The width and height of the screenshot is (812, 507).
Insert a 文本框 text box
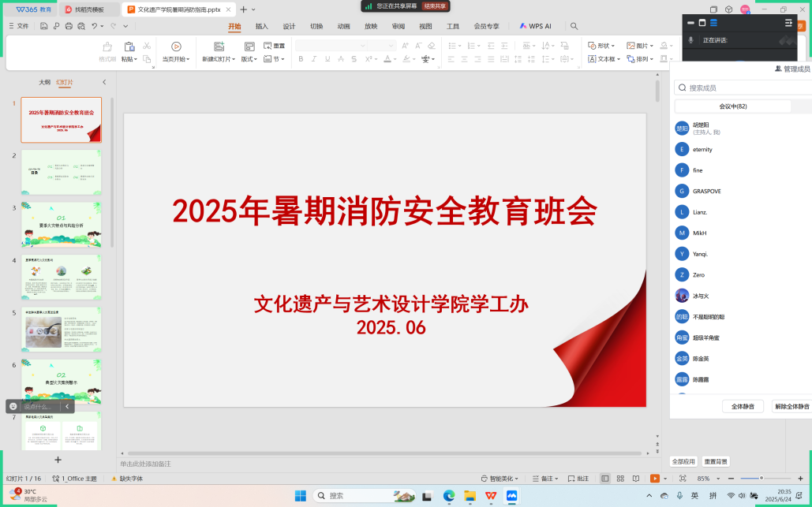point(604,59)
